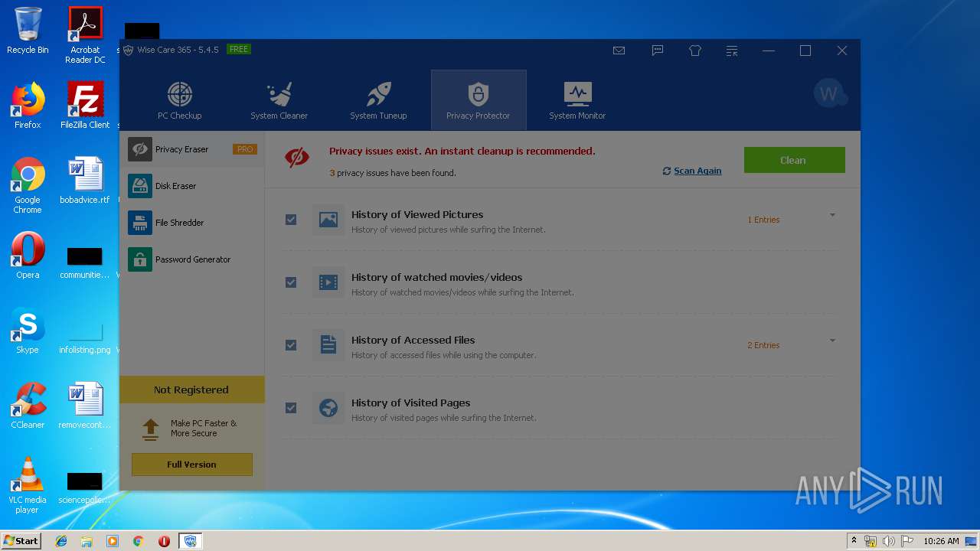The height and width of the screenshot is (551, 980).
Task: Select Privacy Eraser in the sidebar
Action: pyautogui.click(x=191, y=149)
